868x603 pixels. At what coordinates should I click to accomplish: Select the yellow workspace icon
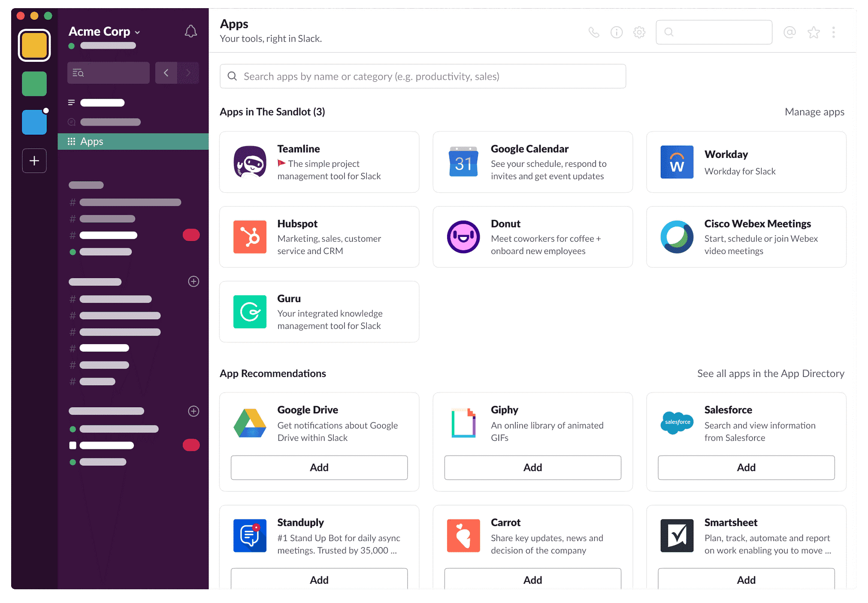[34, 45]
